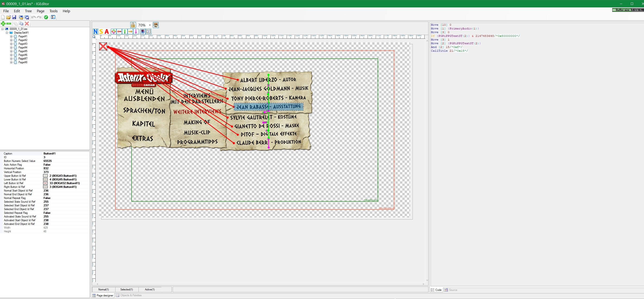Expand the Page#8 tree node
The image size is (644, 299).
(x=11, y=62)
